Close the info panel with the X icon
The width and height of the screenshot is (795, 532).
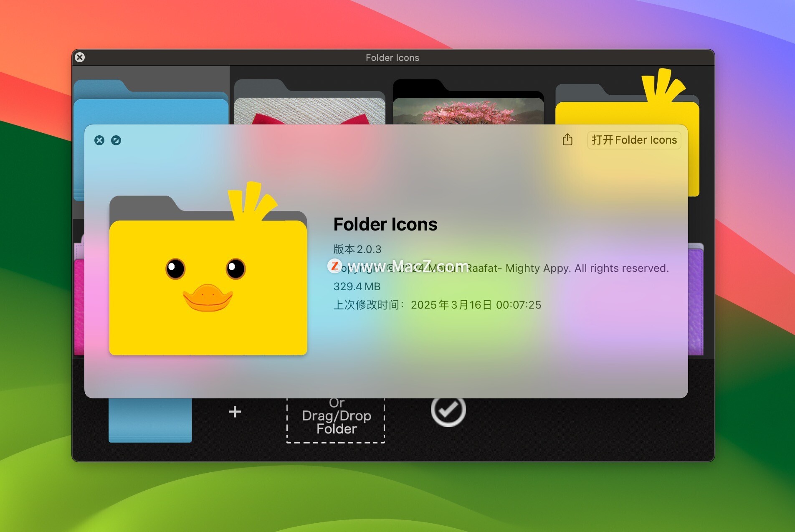[x=99, y=140]
